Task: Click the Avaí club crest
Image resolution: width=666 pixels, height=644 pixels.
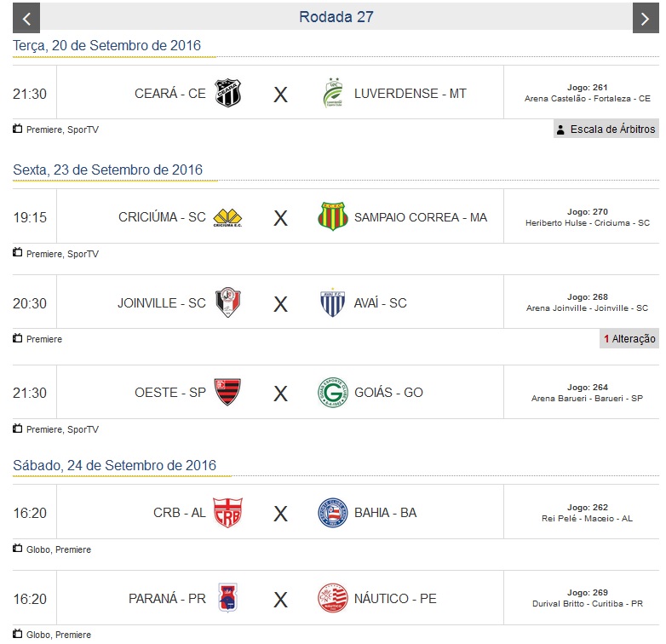Action: tap(332, 302)
